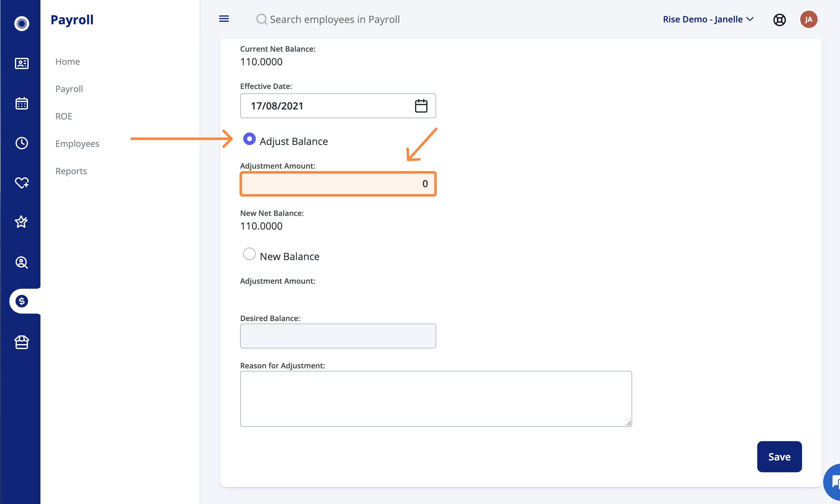Select the New Balance radio button
The height and width of the screenshot is (504, 840).
(x=249, y=254)
